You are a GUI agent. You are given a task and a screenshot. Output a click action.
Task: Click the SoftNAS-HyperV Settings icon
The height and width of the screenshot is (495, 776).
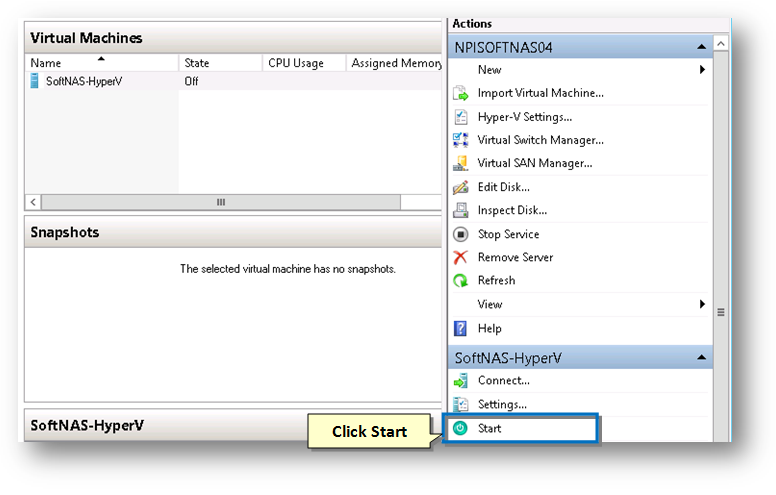tap(461, 404)
